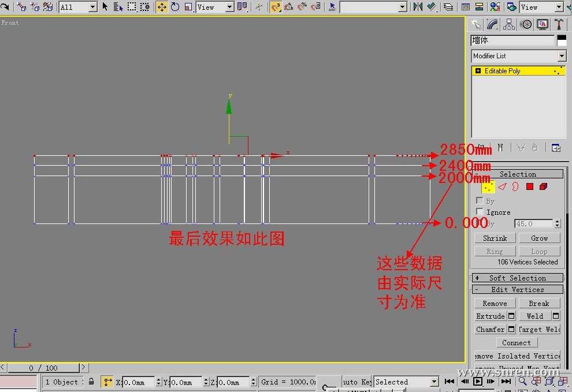Expand the Soft Selection rollout
572x392 pixels.
pyautogui.click(x=518, y=278)
